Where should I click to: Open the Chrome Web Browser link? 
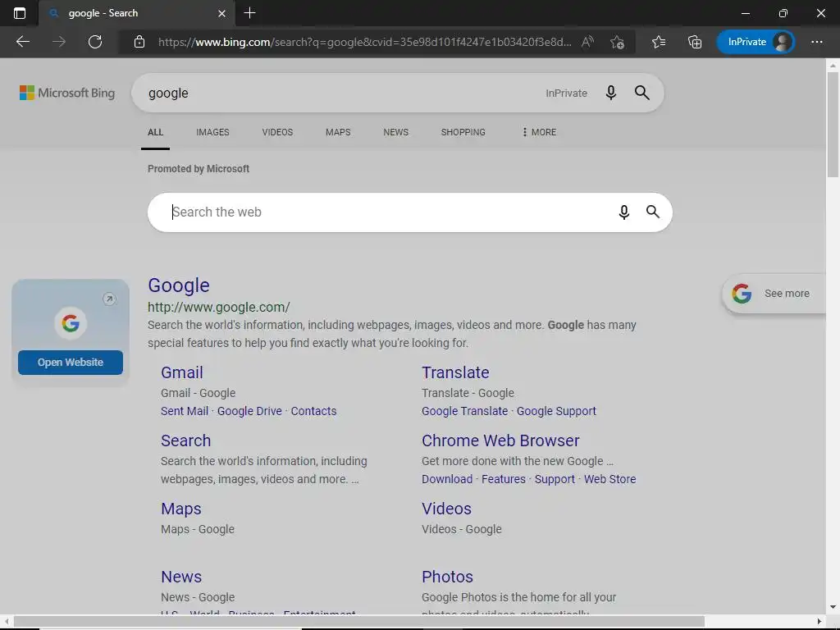coord(500,441)
